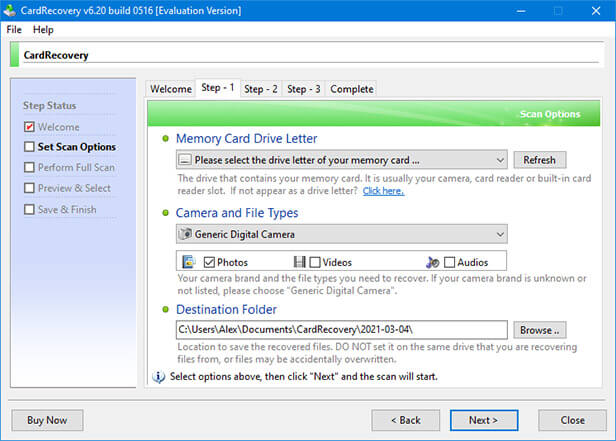616x441 pixels.
Task: Switch to the Welcome tab
Action: tap(170, 89)
